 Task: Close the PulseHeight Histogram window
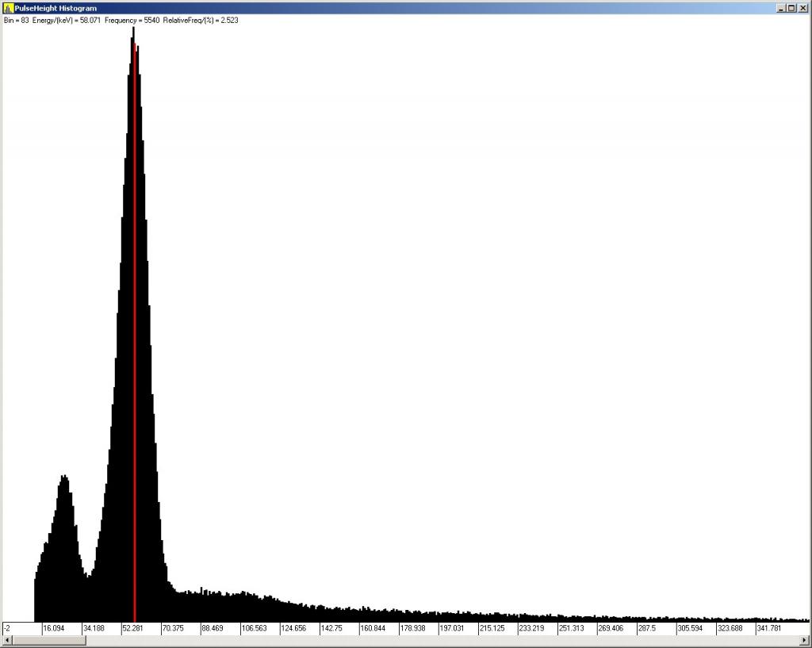(x=802, y=8)
